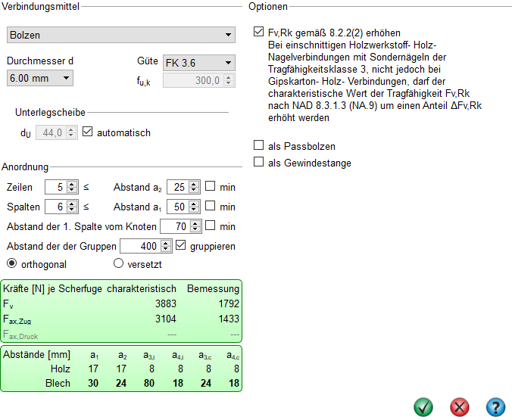The width and height of the screenshot is (512, 420).
Task: Toggle the automatisch washer checkbox
Action: 87,132
